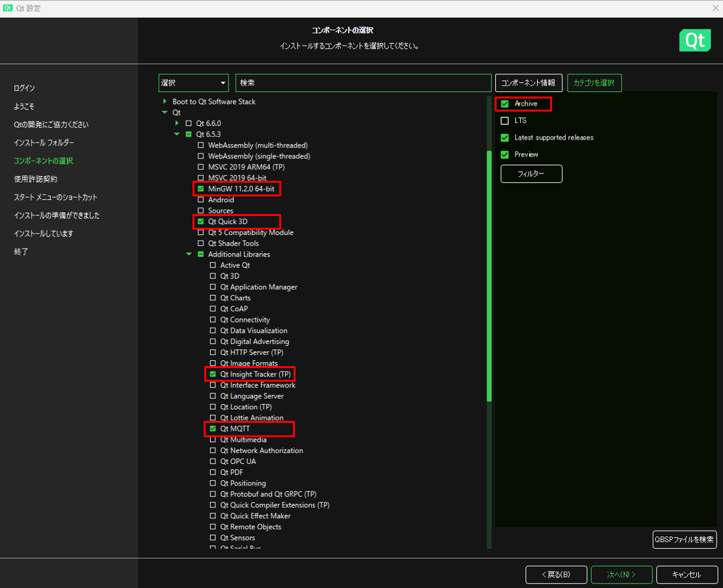Toggle the Preview category checkbox
Image resolution: width=723 pixels, height=588 pixels.
tap(504, 155)
